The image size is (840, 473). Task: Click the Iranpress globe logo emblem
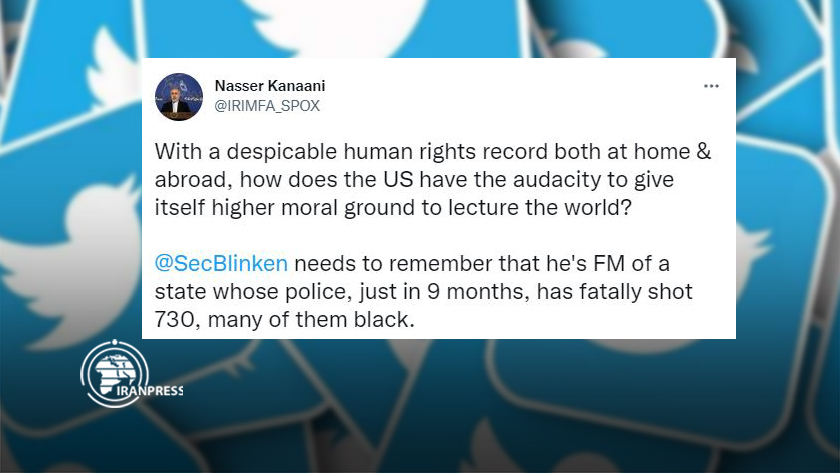[114, 373]
